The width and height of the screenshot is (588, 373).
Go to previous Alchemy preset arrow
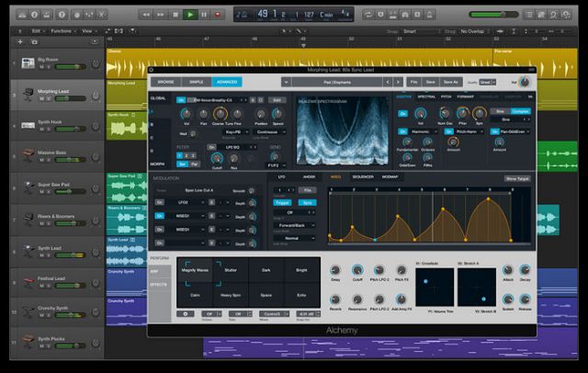click(x=388, y=82)
